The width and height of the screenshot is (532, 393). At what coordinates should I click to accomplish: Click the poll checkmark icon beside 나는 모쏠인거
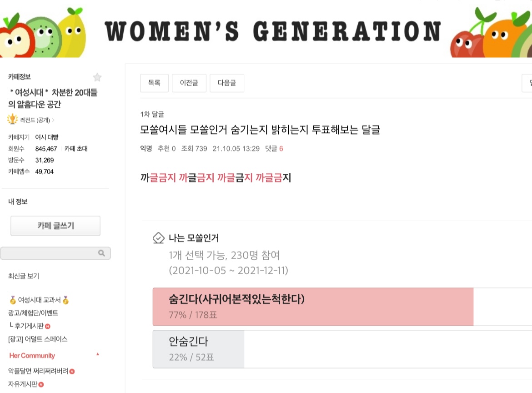(158, 238)
